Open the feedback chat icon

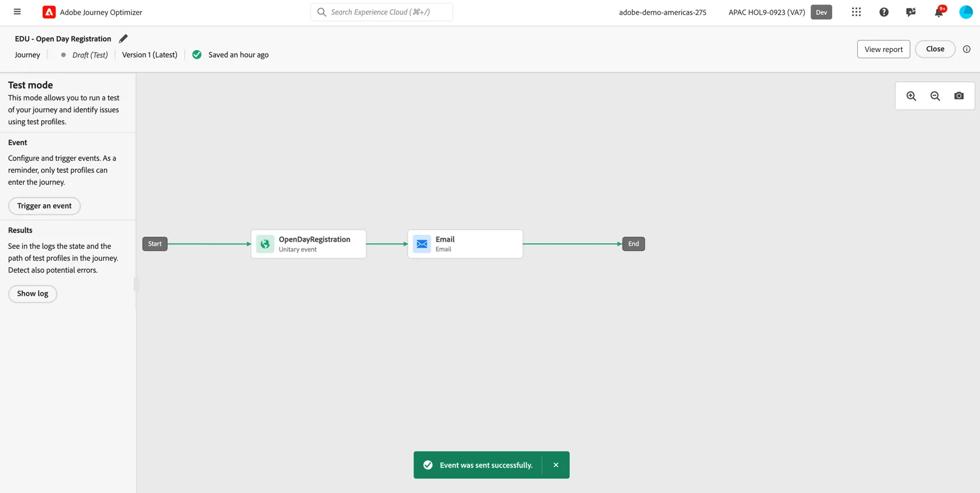coord(911,12)
